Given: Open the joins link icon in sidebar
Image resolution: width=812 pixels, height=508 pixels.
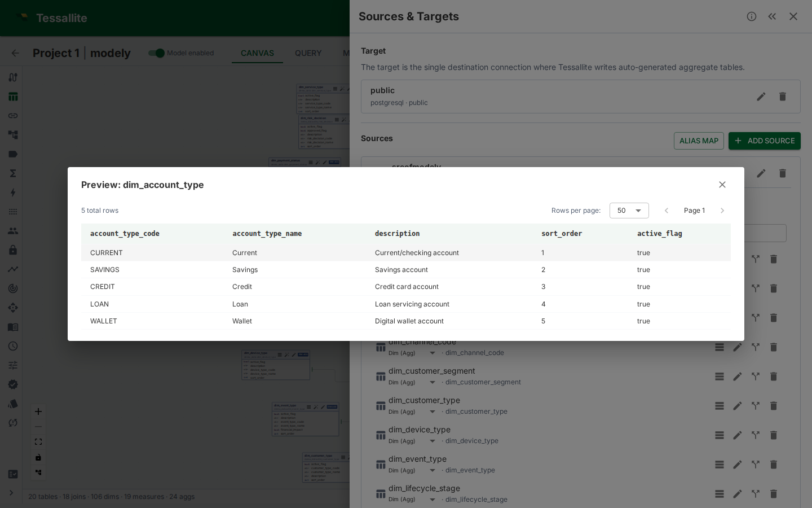Looking at the screenshot, I should (x=12, y=116).
